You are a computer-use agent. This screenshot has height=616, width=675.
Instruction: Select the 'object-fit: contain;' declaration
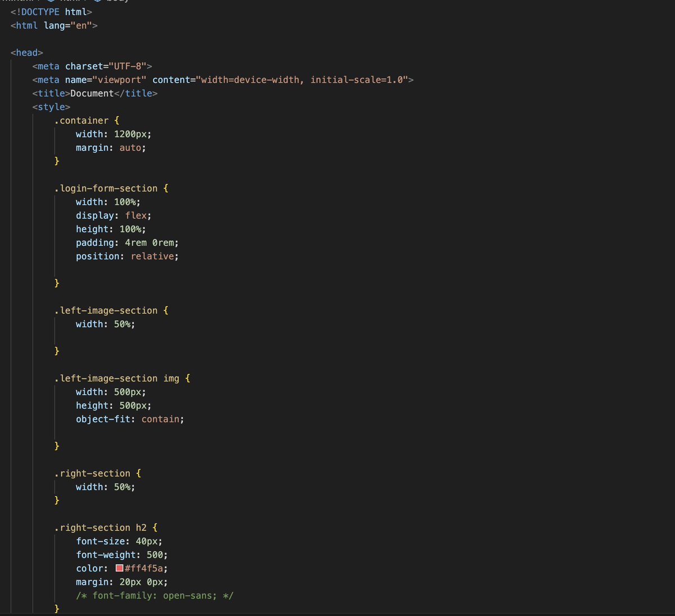130,419
